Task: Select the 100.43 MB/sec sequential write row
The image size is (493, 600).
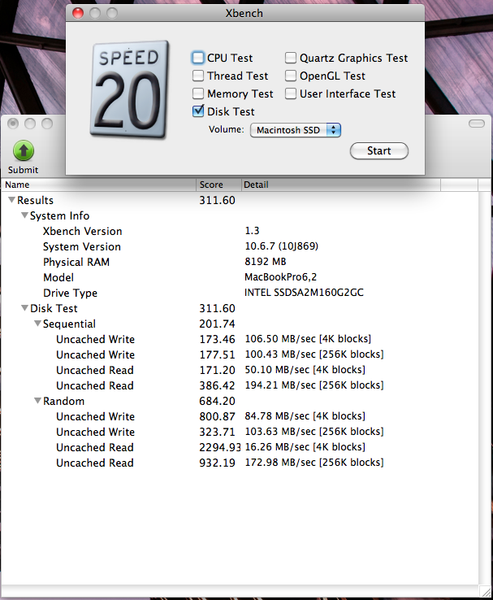Action: [x=240, y=355]
